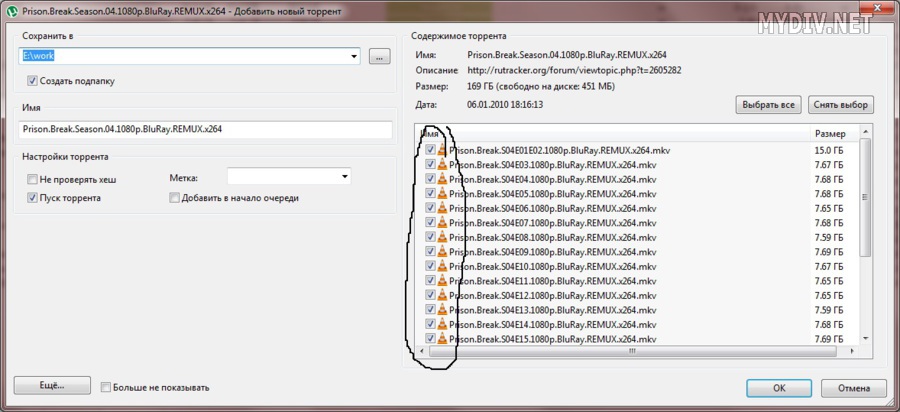900x412 pixels.
Task: Select file name S04E11.1080p.BluRay.REMUX.x264.mkv
Action: point(553,281)
